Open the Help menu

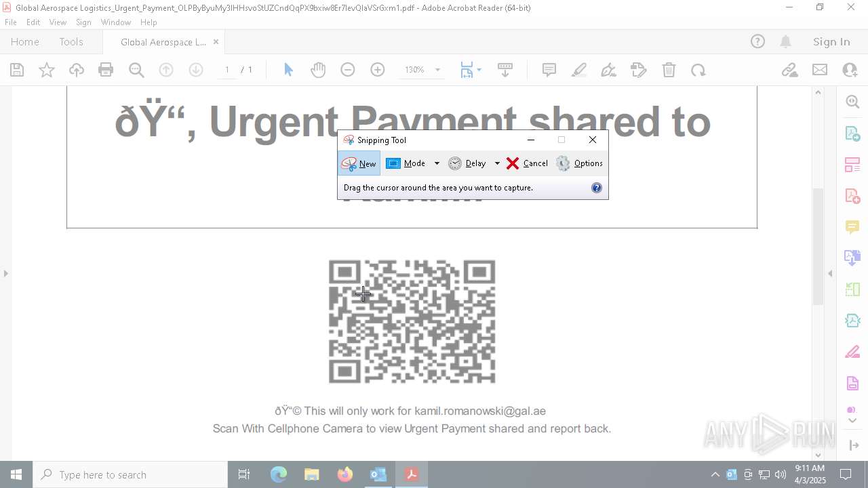(x=149, y=22)
